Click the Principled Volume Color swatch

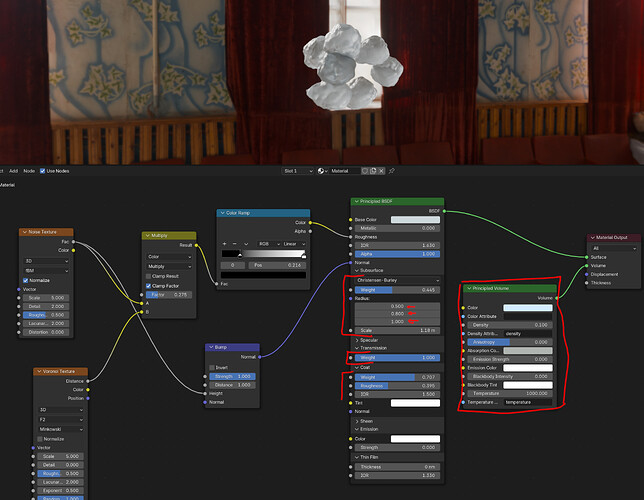coord(528,308)
